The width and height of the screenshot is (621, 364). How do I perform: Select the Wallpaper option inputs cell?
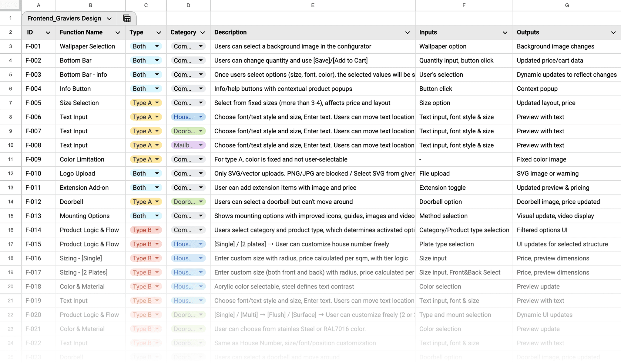point(464,46)
